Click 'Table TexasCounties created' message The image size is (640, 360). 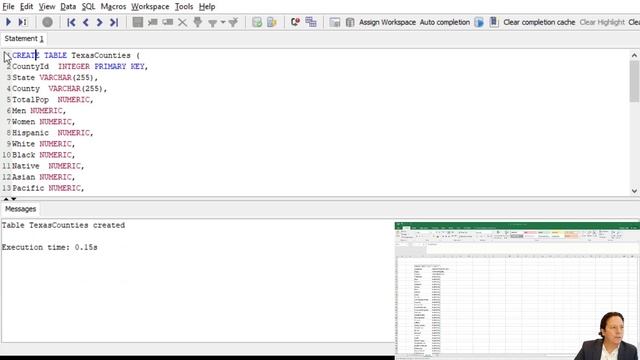[63, 225]
